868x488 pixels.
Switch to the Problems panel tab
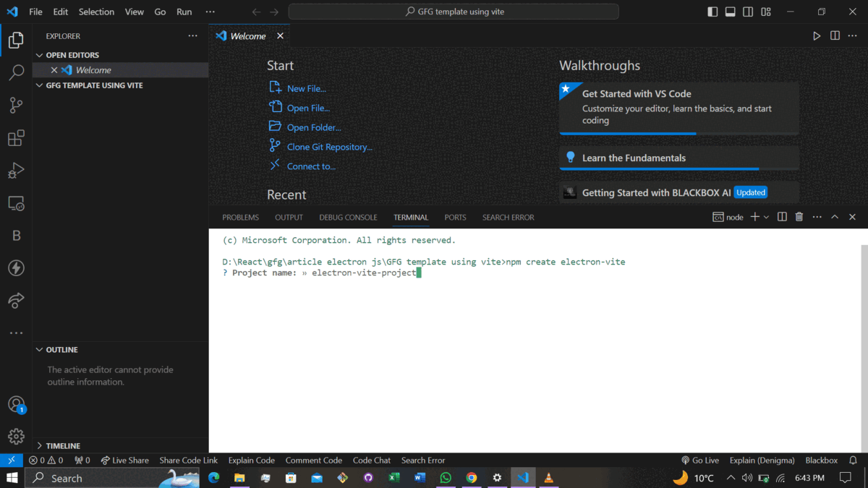pyautogui.click(x=240, y=217)
